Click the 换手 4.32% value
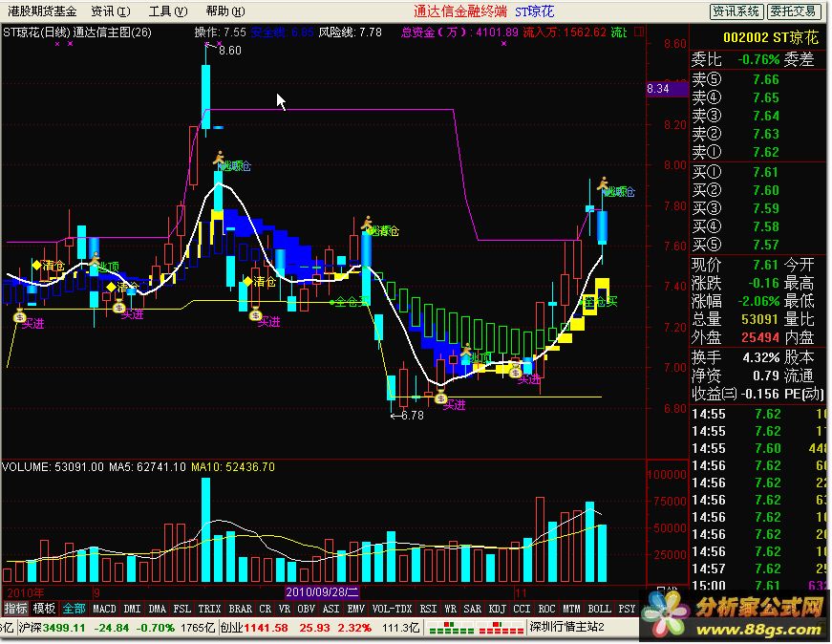 pos(761,358)
